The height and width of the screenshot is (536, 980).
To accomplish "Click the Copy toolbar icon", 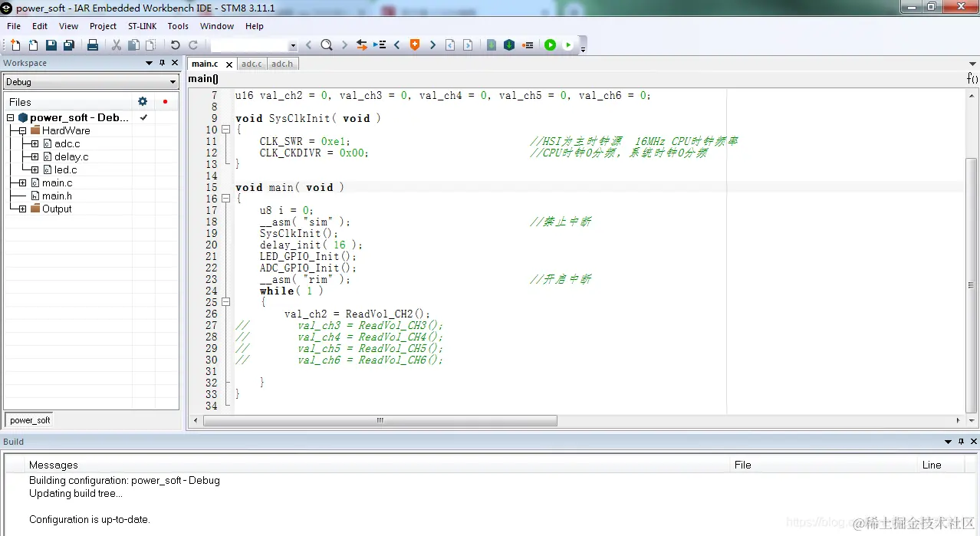I will point(134,45).
